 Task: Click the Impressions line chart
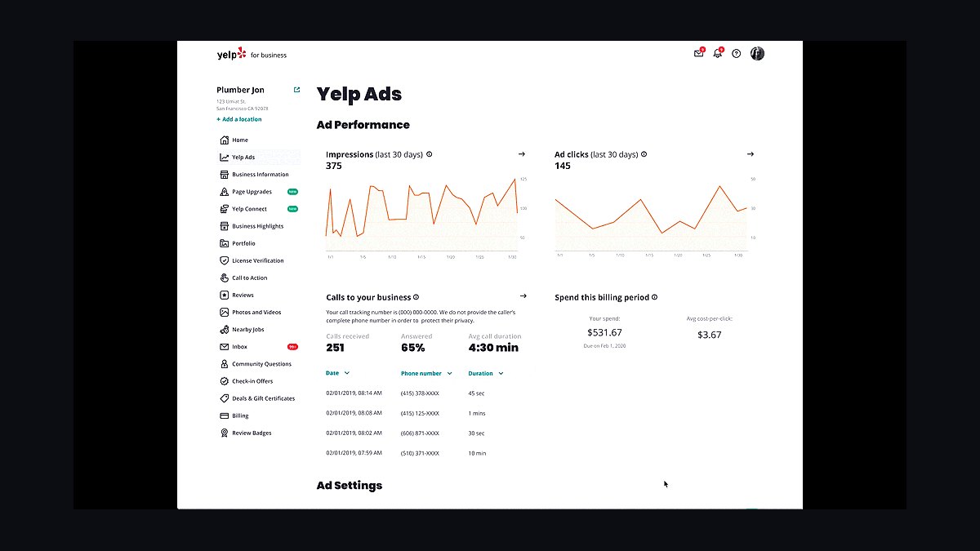click(421, 215)
